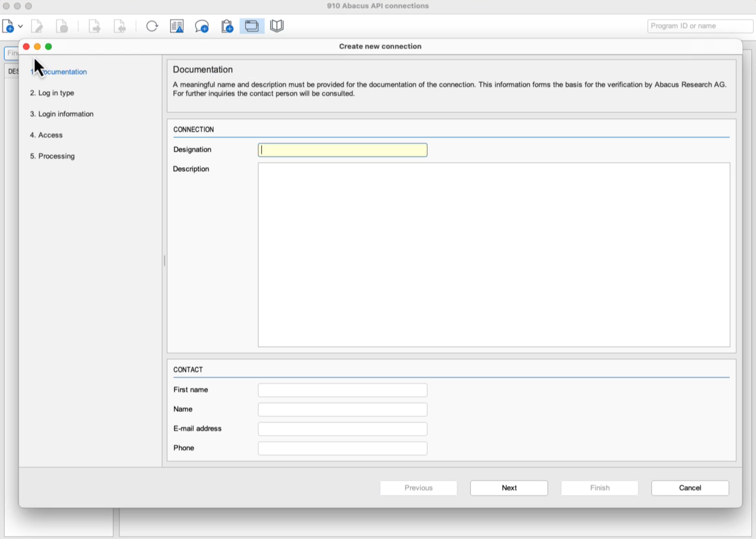756x539 pixels.
Task: Select step 2 Log in type
Action: click(x=52, y=93)
